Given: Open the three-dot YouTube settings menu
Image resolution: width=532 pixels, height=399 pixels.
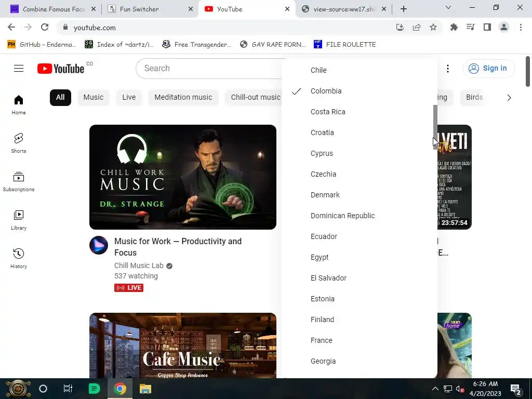Looking at the screenshot, I should click(x=448, y=69).
